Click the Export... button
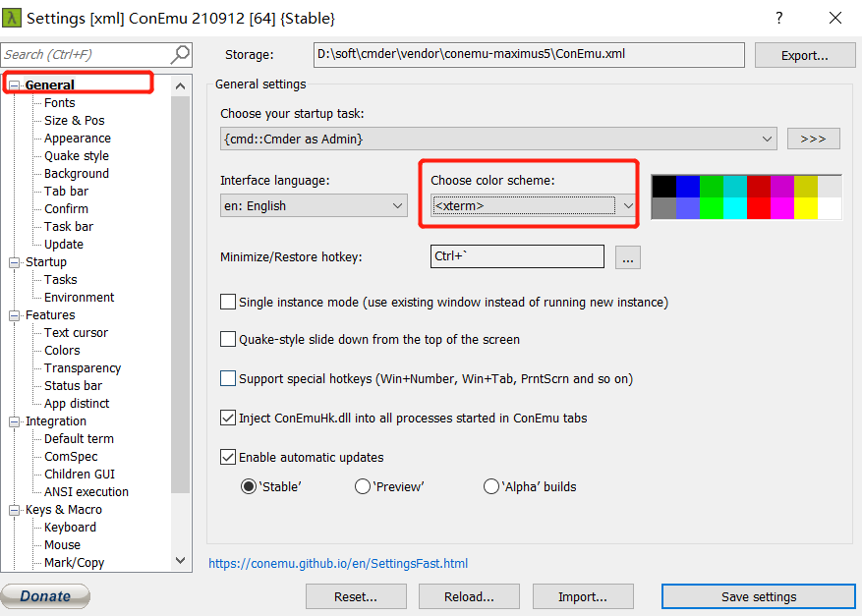Image resolution: width=862 pixels, height=616 pixels. pos(805,55)
